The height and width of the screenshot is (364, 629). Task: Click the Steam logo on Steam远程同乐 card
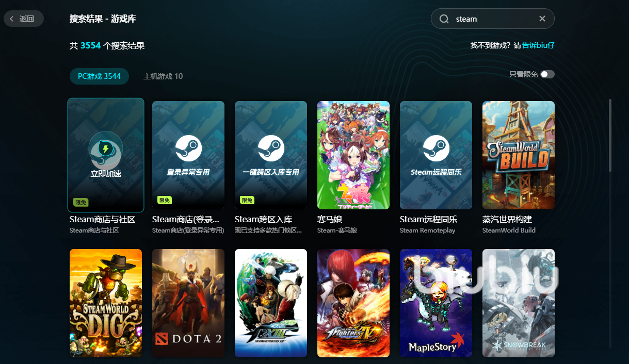pos(436,148)
